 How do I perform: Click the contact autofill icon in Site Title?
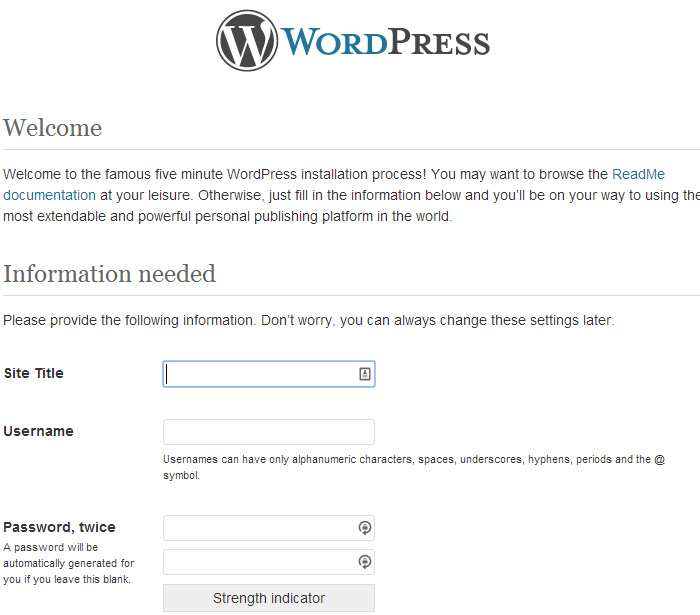click(365, 374)
